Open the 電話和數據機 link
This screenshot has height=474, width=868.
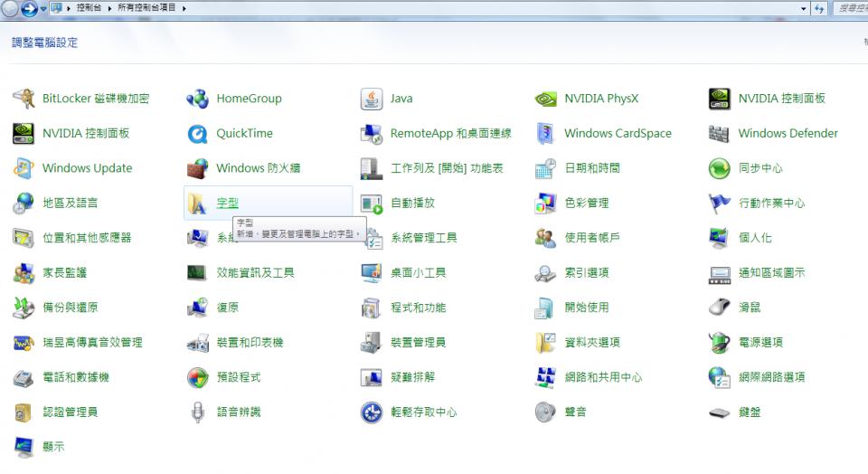point(76,377)
